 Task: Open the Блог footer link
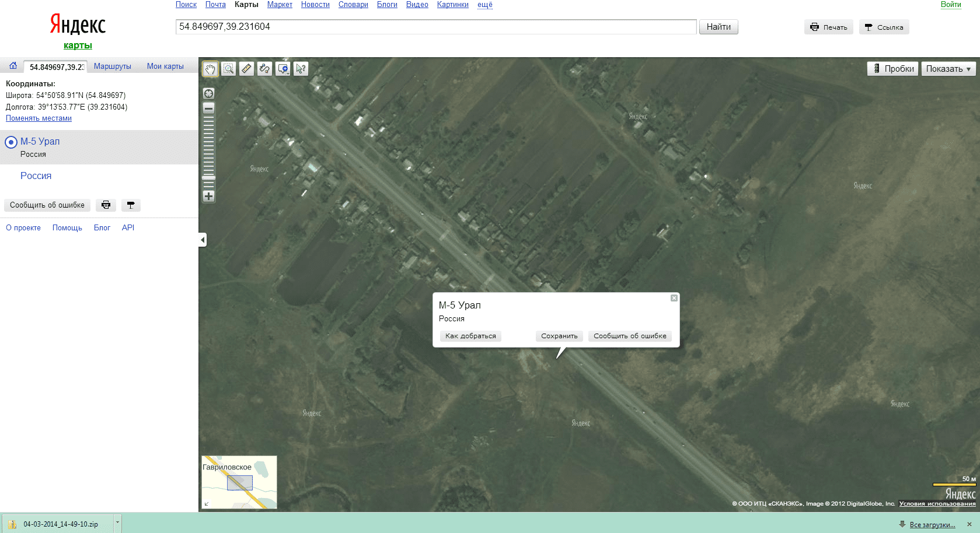click(x=102, y=228)
